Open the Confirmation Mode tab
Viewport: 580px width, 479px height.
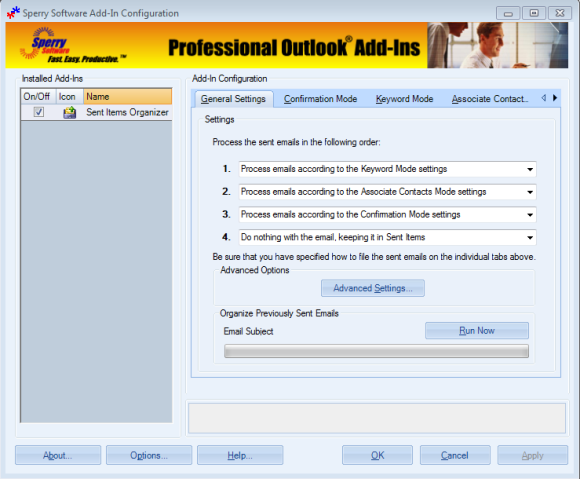[320, 99]
